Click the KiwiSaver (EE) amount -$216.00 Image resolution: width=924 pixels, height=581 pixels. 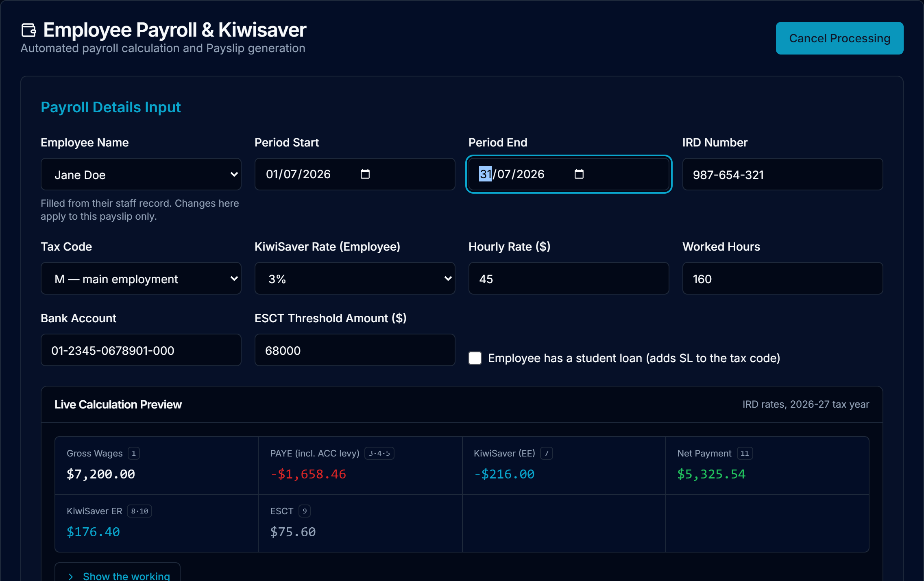[x=504, y=474]
